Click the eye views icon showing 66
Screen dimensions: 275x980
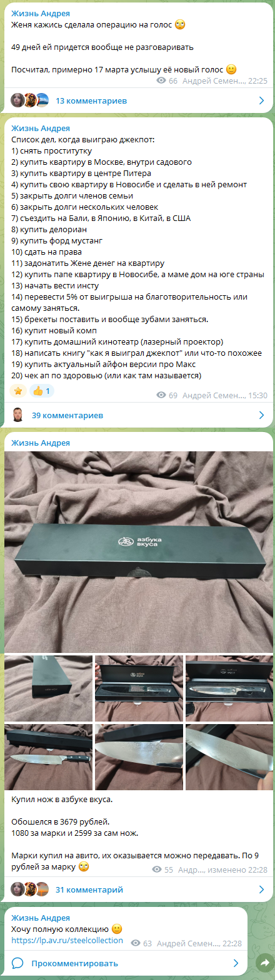(x=161, y=81)
